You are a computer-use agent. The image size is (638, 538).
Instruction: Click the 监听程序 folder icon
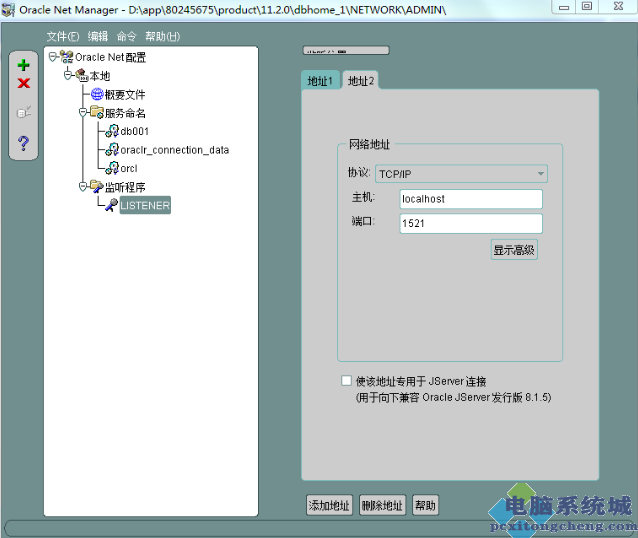tap(97, 186)
